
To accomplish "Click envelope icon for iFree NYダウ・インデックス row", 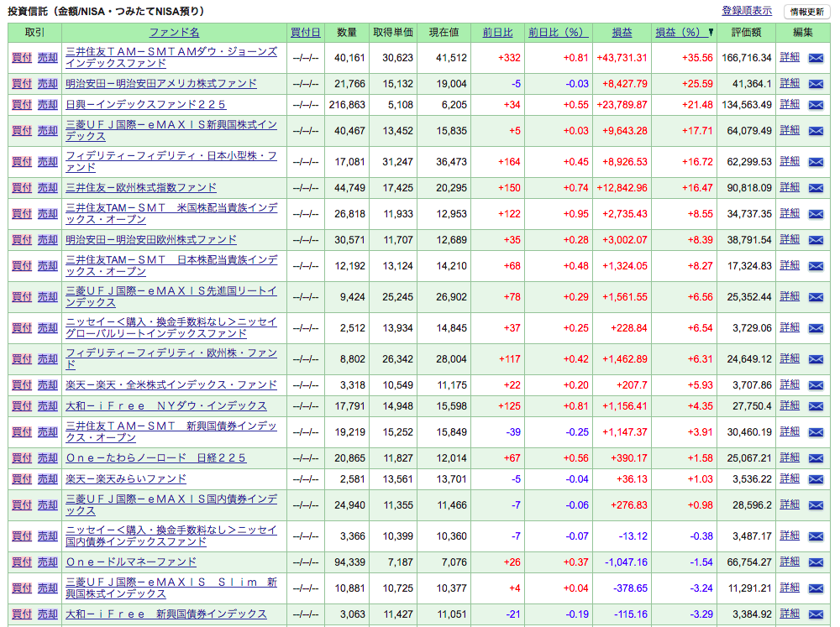I will [x=816, y=406].
